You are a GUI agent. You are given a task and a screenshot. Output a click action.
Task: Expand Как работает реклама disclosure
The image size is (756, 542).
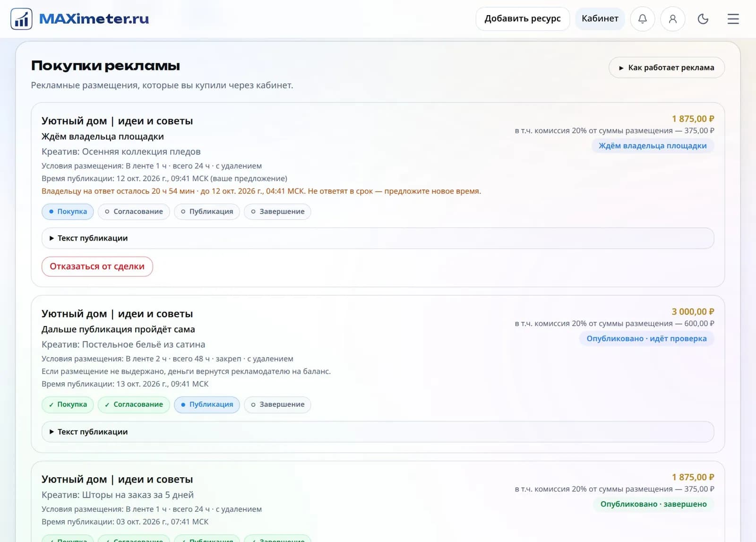(667, 68)
